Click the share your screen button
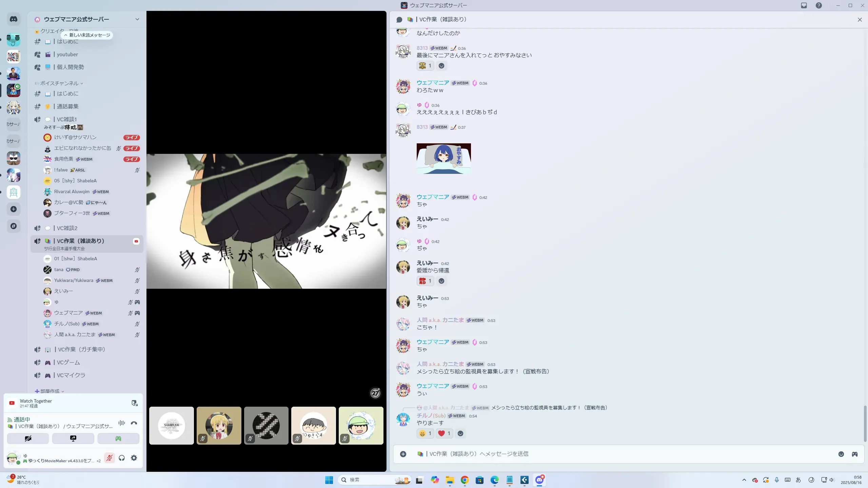Viewport: 868px width, 488px height. (73, 439)
